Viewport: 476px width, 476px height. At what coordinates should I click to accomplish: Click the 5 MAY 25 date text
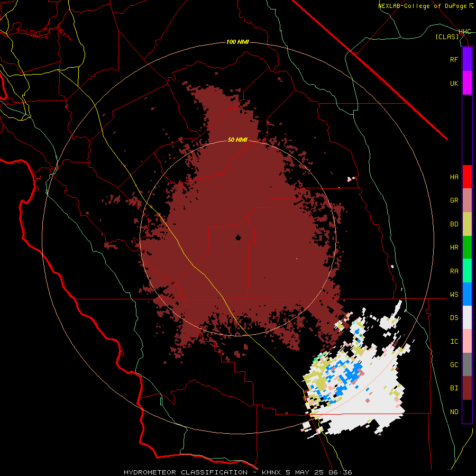point(305,472)
